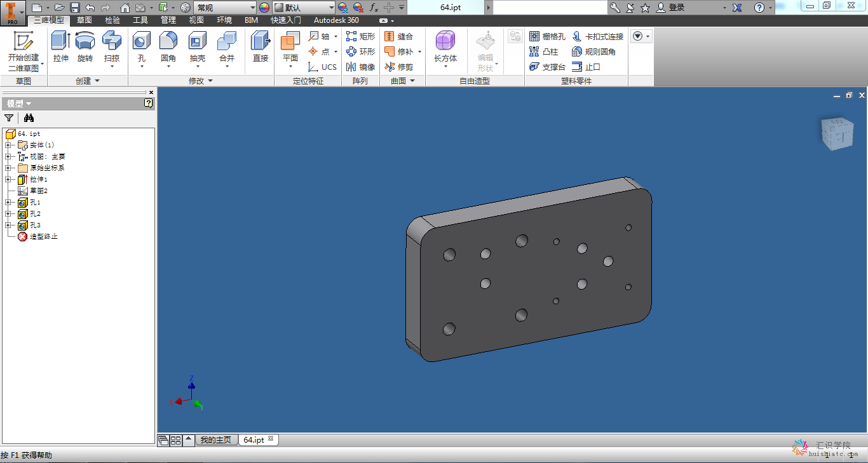This screenshot has width=868, height=463.
Task: Switch to the 我的主页 document tab
Action: tap(216, 440)
